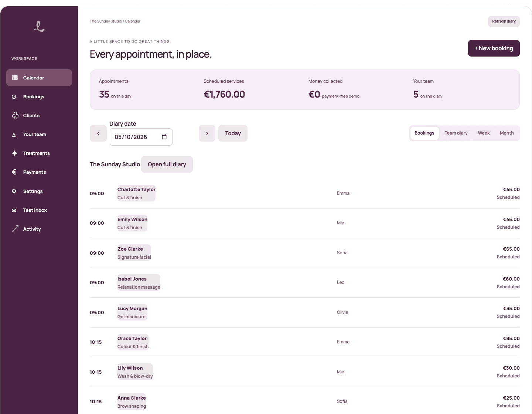Click the €1,760.00 scheduled services value

click(224, 94)
